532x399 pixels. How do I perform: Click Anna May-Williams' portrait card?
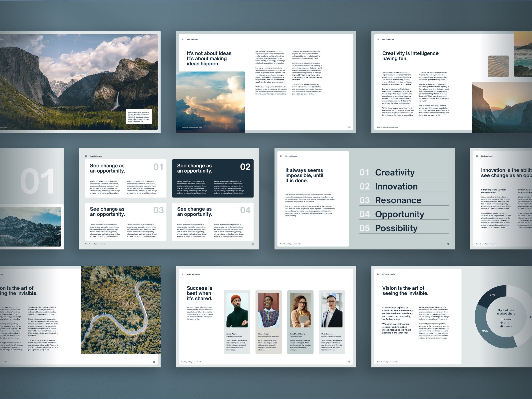(x=300, y=310)
